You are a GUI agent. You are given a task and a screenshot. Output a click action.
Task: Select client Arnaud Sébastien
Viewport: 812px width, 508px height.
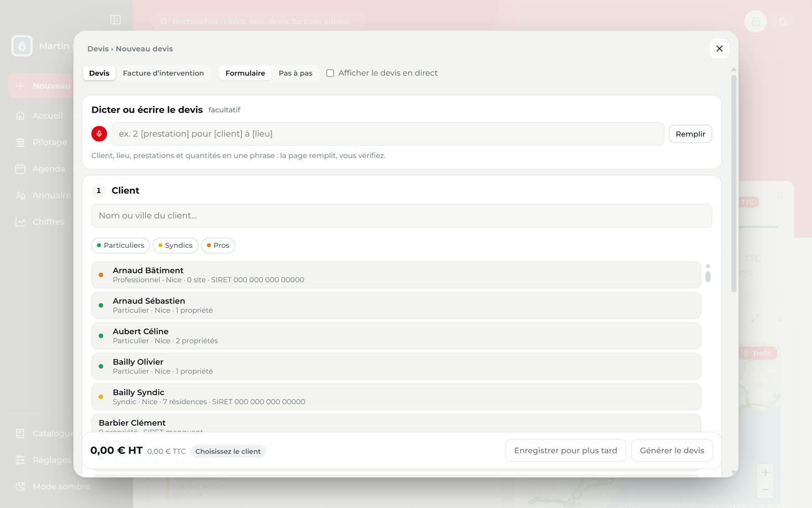tap(396, 305)
